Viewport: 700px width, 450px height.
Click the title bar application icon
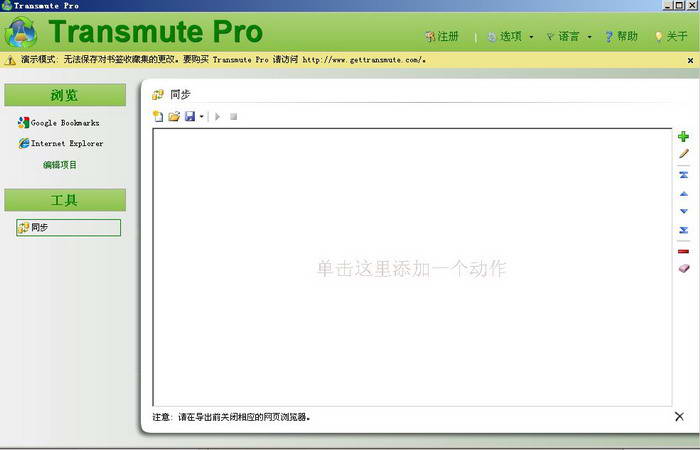coord(7,5)
